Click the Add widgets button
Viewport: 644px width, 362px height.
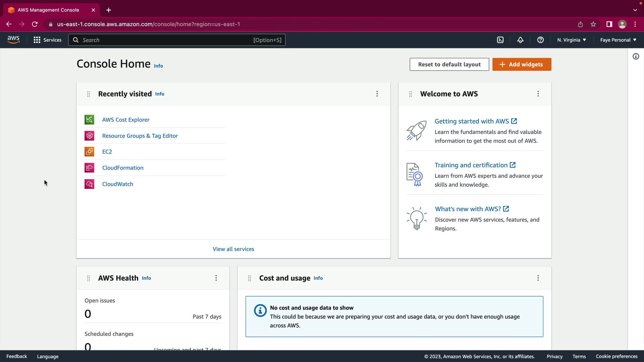pyautogui.click(x=522, y=64)
